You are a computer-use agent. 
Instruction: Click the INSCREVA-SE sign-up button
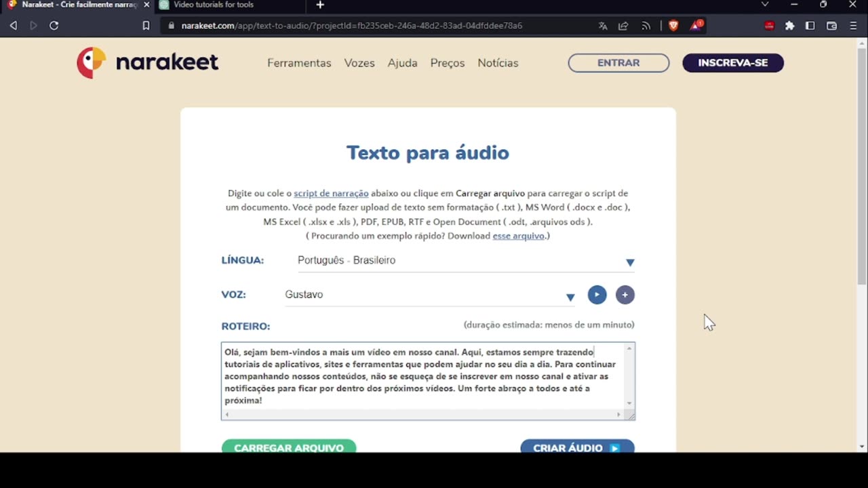(x=733, y=63)
